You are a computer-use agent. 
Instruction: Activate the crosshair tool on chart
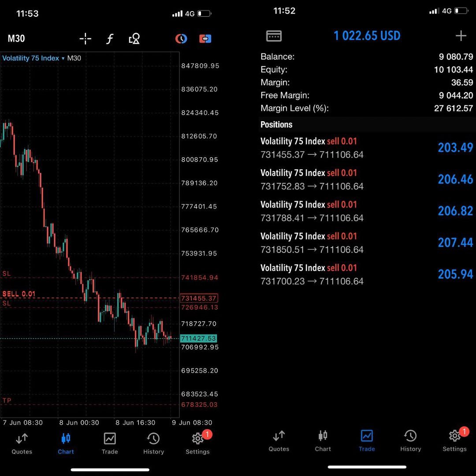(86, 38)
